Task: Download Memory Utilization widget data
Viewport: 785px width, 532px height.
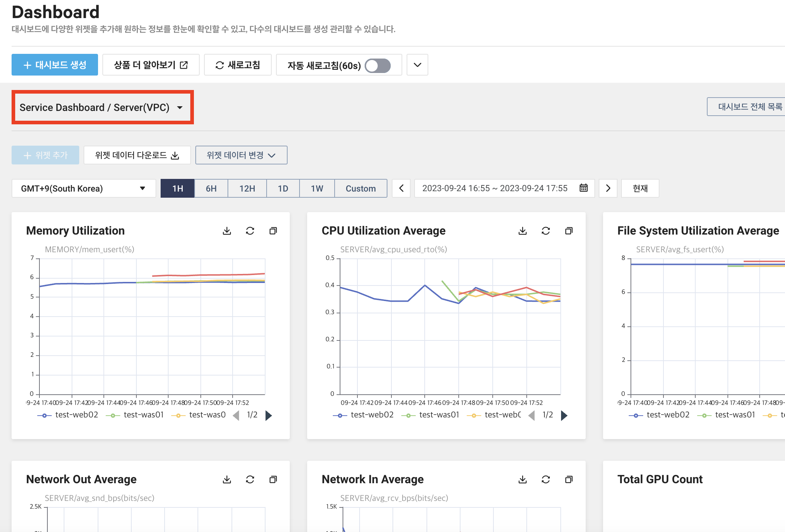Action: 227,231
